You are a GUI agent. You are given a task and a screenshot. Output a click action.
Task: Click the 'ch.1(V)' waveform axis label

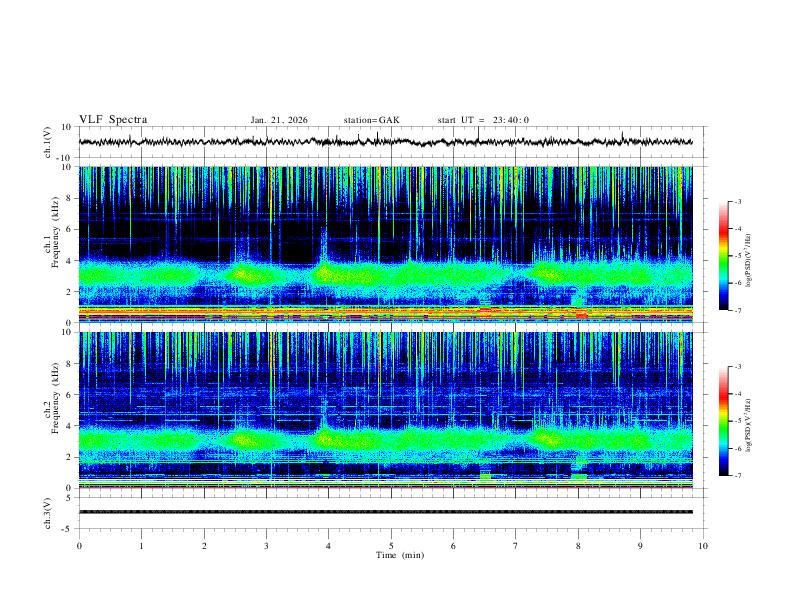(x=48, y=142)
